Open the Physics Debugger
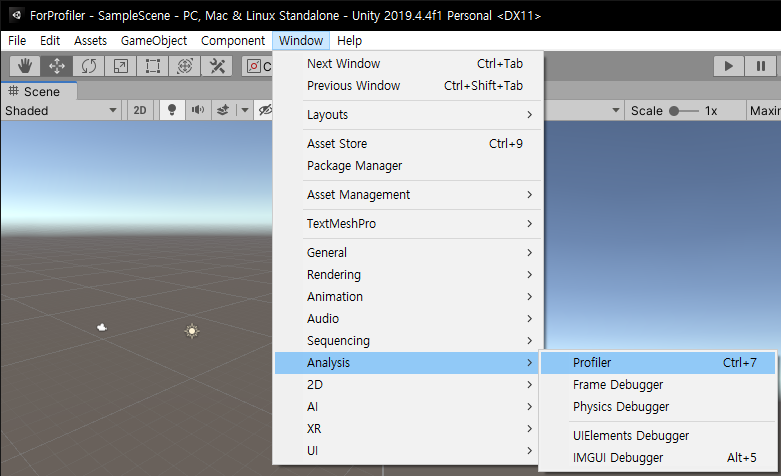 (x=658, y=406)
